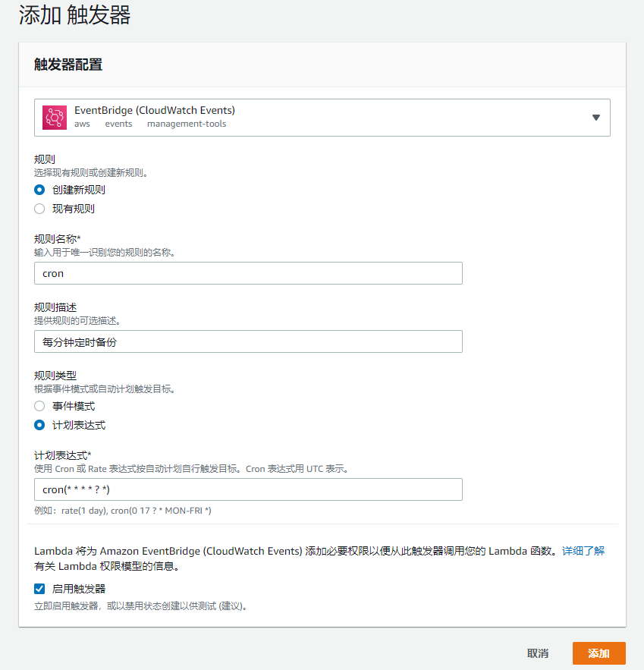
Task: Click the 'aws' tag under EventBridge
Action: point(82,124)
